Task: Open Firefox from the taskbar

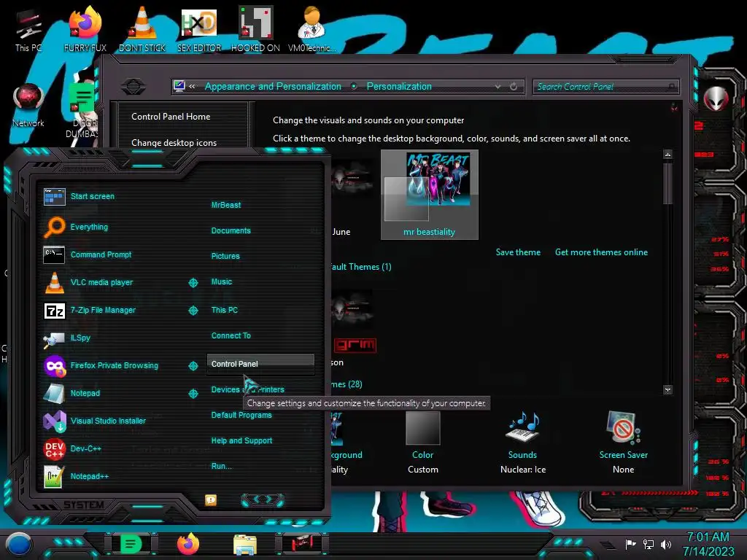Action: pyautogui.click(x=188, y=544)
